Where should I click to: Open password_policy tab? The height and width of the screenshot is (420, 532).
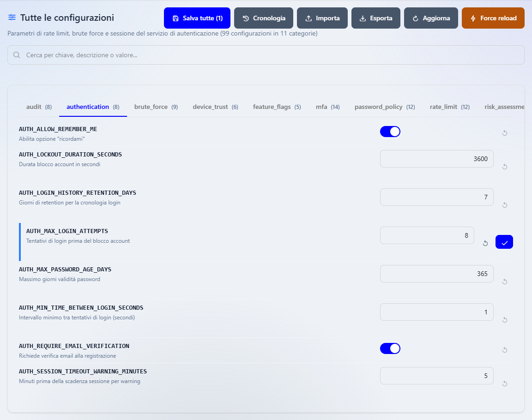[385, 107]
